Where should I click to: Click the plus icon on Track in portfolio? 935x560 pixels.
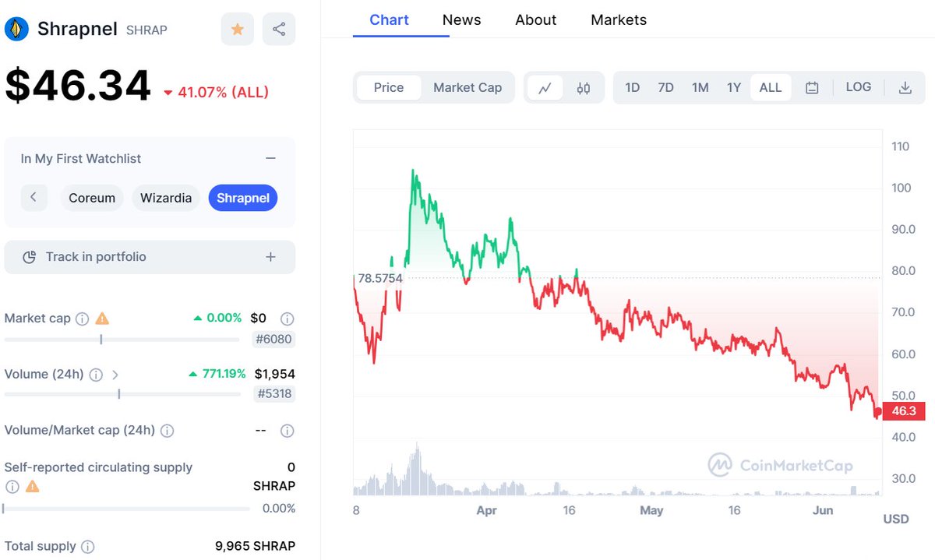270,257
